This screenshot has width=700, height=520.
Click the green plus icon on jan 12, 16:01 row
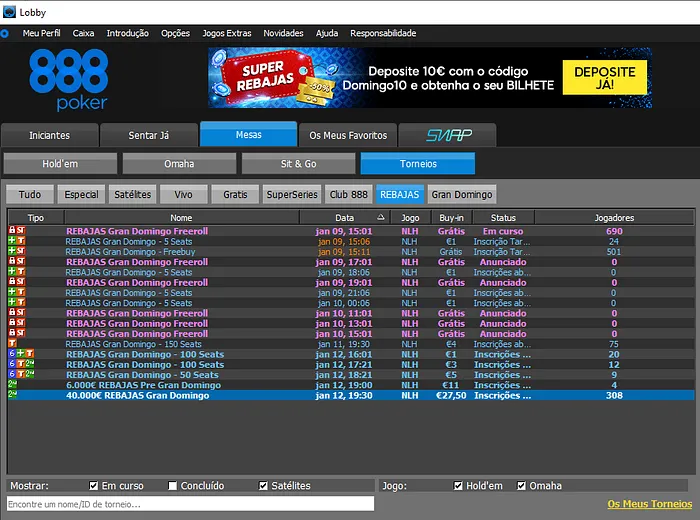(21, 354)
